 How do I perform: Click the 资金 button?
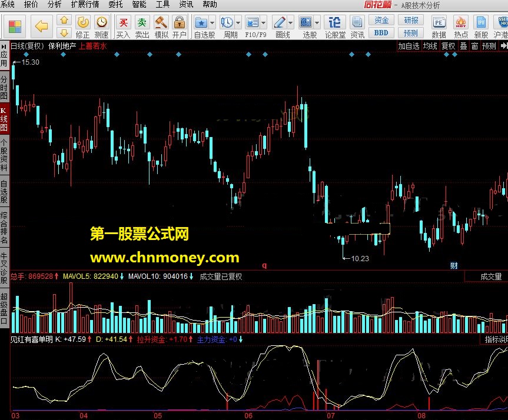(x=381, y=20)
